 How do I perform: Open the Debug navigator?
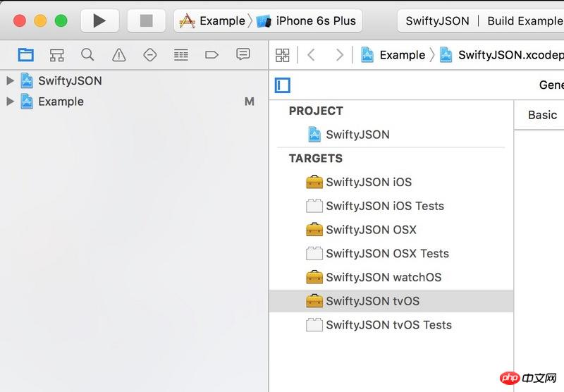coord(181,55)
